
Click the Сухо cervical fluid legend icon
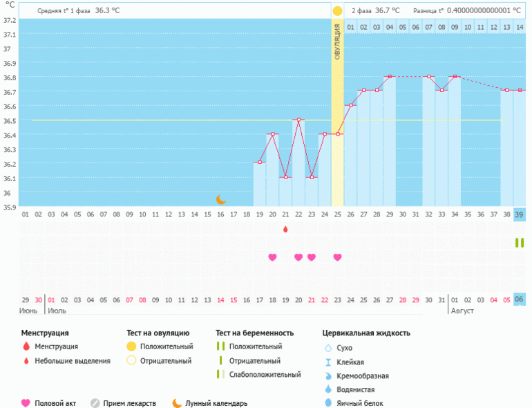[328, 348]
